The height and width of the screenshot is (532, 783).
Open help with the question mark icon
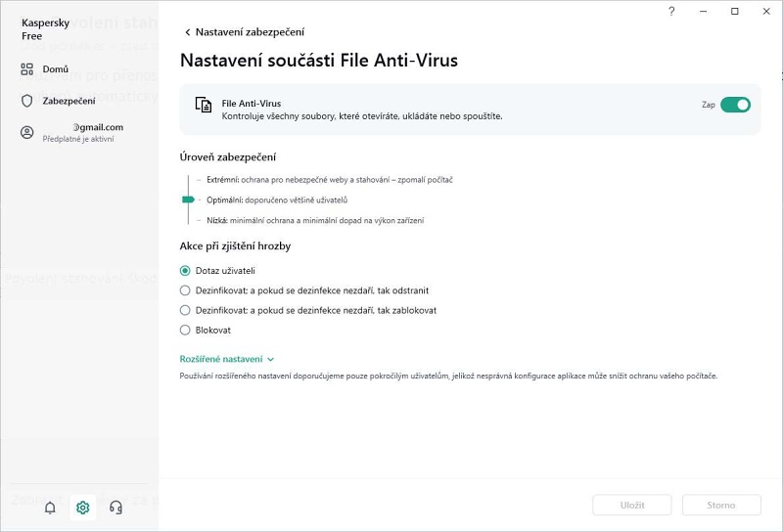coord(671,12)
